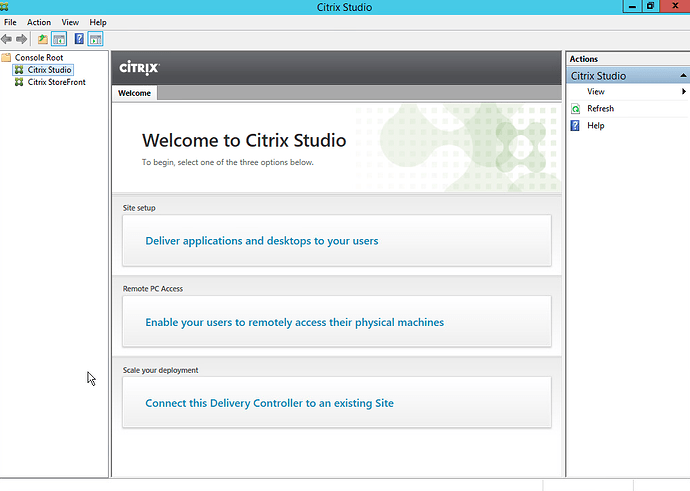Click Enable your users to remotely access machines

coord(294,322)
